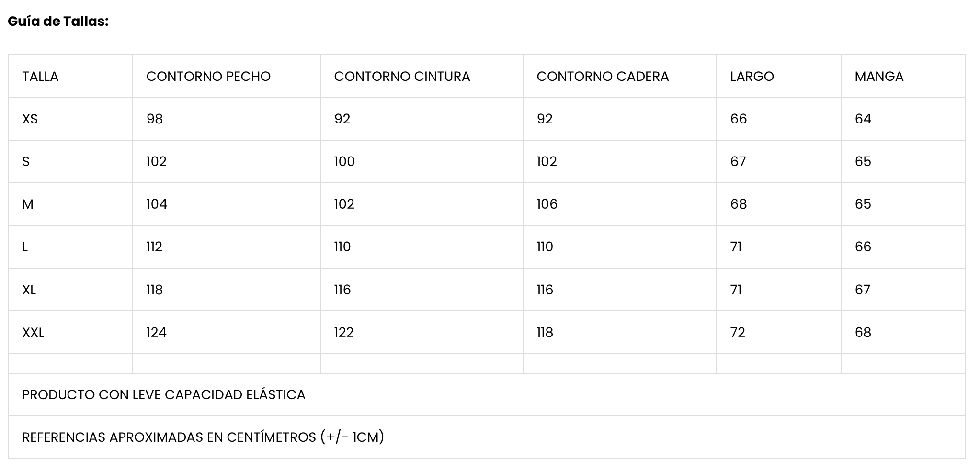Viewport: 980px width, 471px height.
Task: Click the CONTORNO CADERA header cell
Action: click(x=603, y=77)
